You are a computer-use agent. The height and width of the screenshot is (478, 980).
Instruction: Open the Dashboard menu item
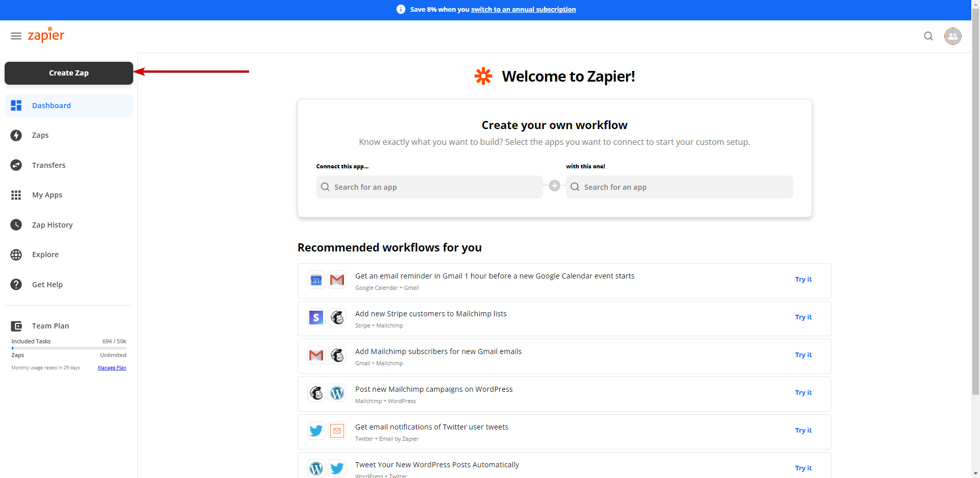(69, 106)
